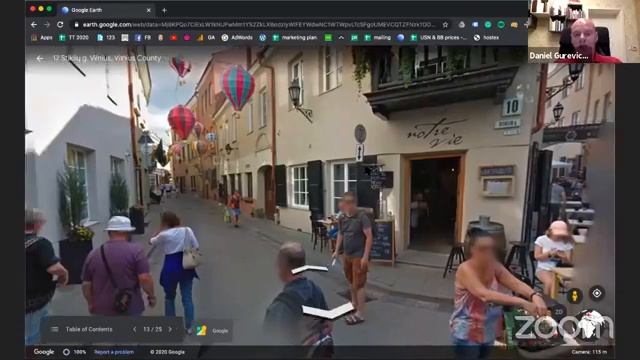Reload the Google Earth page
The image size is (640, 360).
(x=60, y=24)
